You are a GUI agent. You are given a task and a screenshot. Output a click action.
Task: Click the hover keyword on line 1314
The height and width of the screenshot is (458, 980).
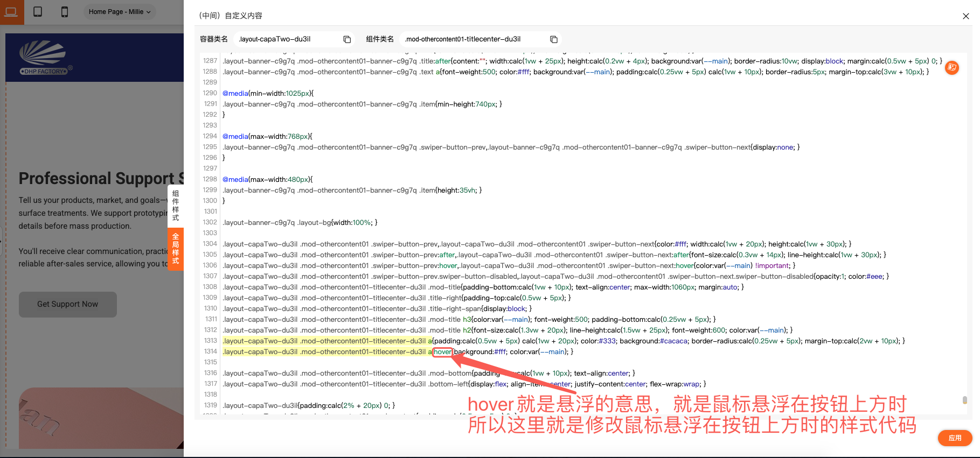click(442, 352)
